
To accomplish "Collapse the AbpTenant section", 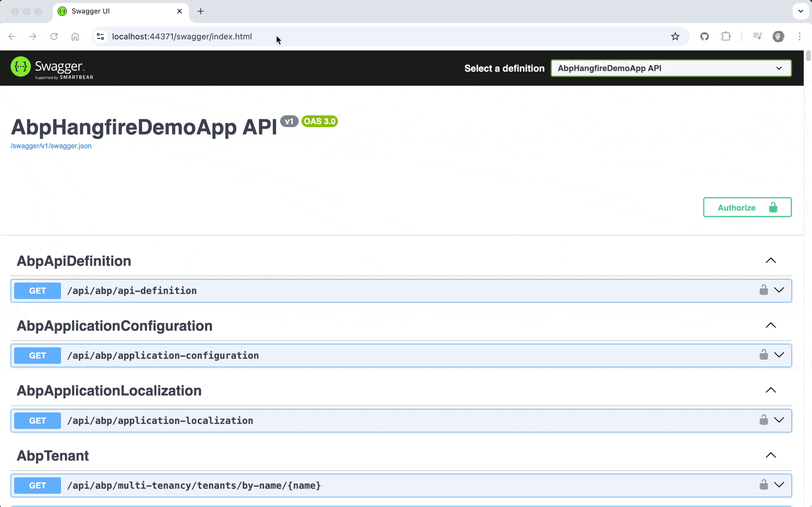I will click(771, 455).
